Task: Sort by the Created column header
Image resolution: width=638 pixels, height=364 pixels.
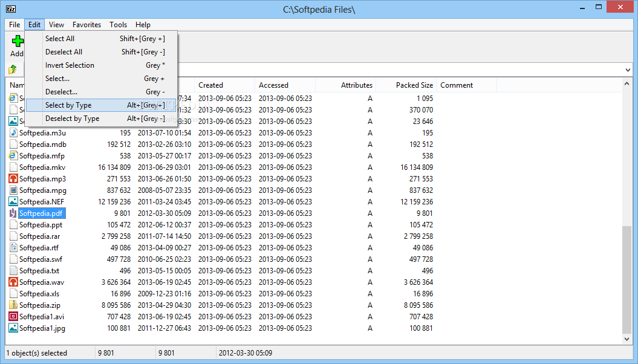Action: coord(224,85)
